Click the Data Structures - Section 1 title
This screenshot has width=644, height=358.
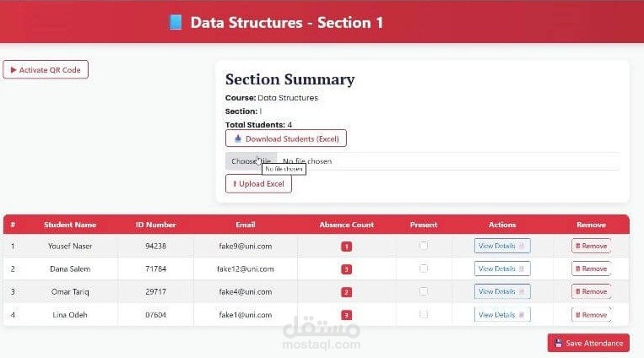287,23
